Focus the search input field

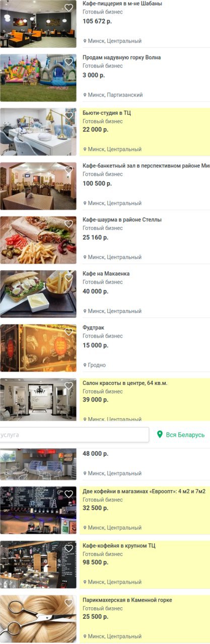pyautogui.click(x=75, y=435)
